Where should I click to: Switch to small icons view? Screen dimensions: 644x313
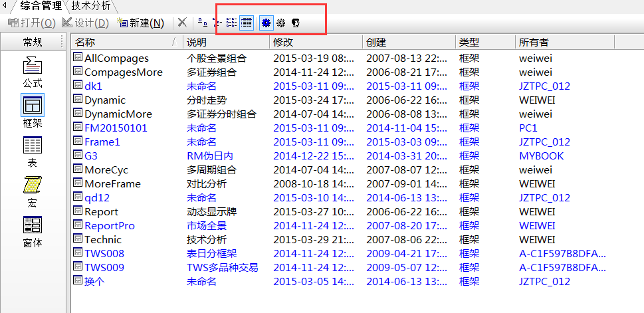217,23
